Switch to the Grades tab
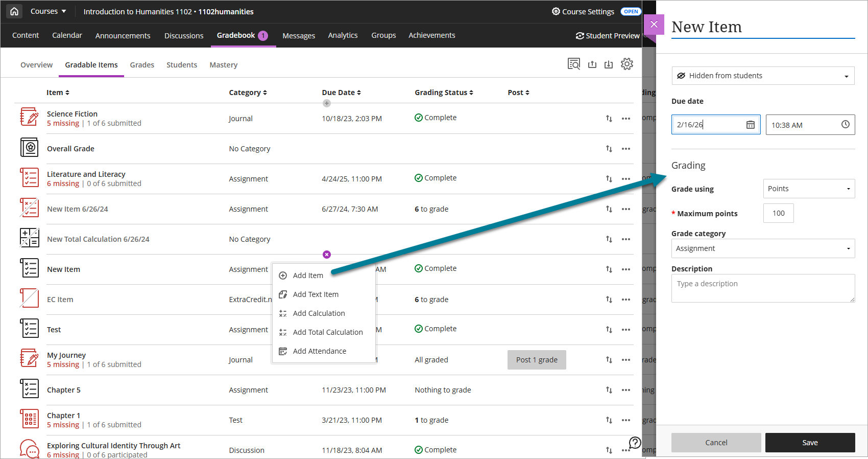The image size is (868, 459). coord(142,65)
